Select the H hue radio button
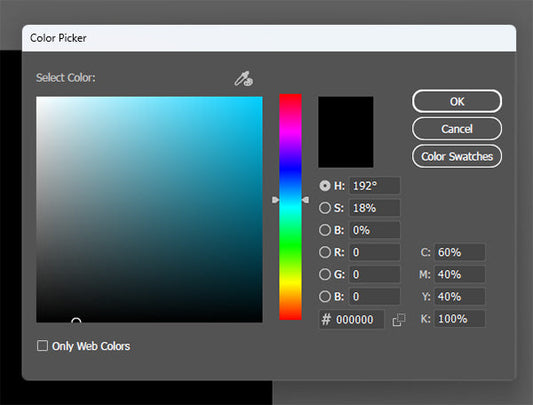Screen dimensions: 533x405 coord(325,186)
